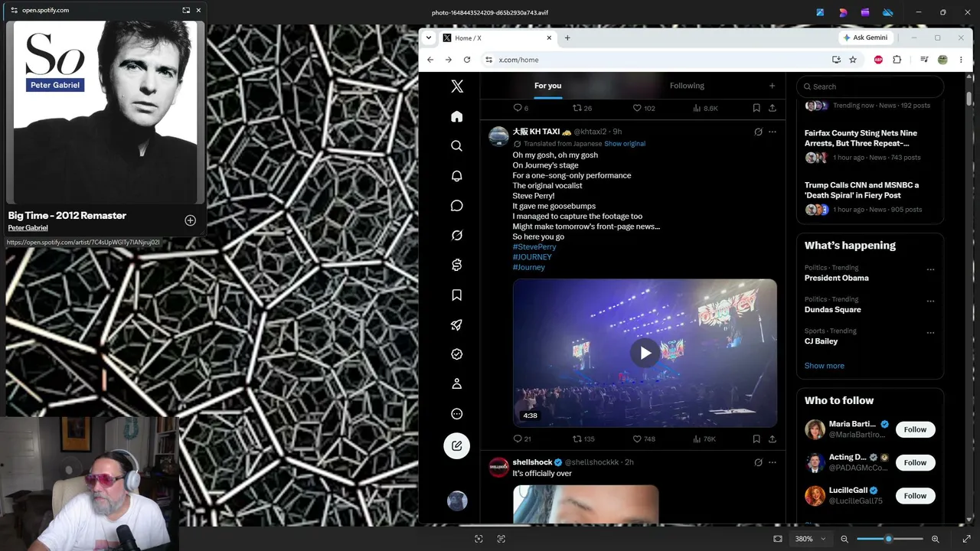Follow Maria Bartiromo account
Screen dimensions: 980x551
pyautogui.click(x=915, y=429)
